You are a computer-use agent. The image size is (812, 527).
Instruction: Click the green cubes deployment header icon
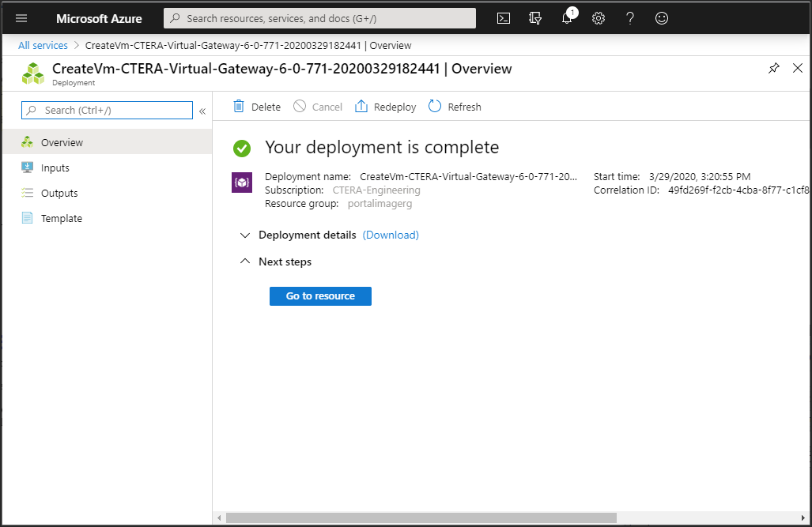click(x=33, y=73)
